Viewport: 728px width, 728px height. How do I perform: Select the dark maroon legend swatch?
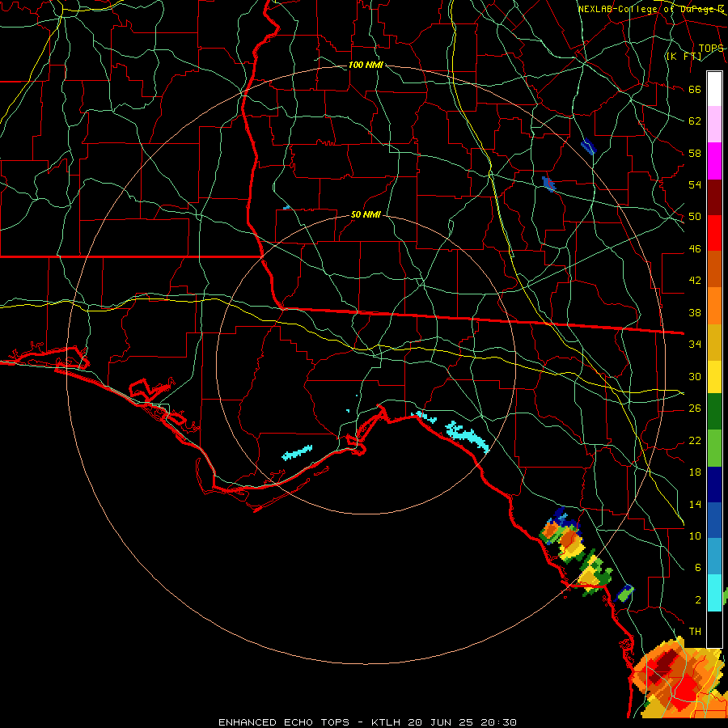tap(714, 197)
